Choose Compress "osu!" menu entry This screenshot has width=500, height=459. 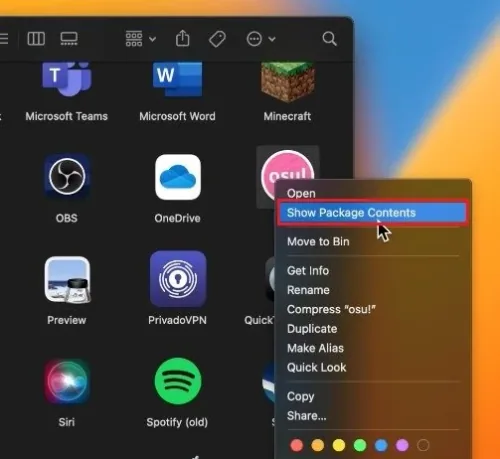372,309
